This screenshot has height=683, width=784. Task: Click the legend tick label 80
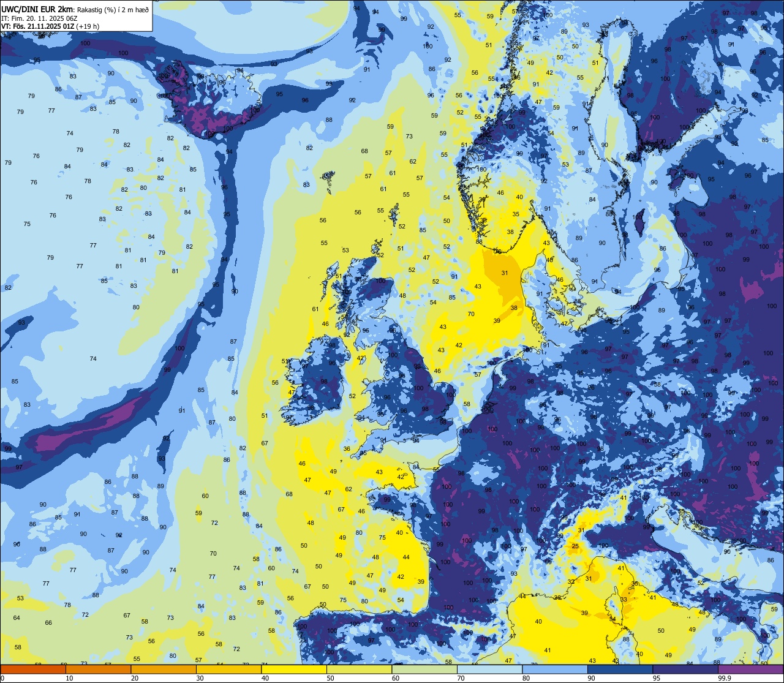coord(526,678)
